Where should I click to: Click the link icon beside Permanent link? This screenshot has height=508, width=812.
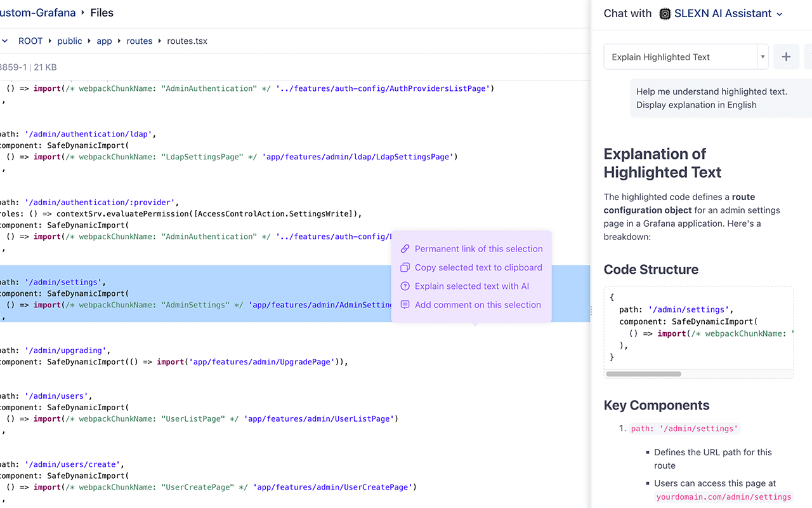(x=405, y=249)
